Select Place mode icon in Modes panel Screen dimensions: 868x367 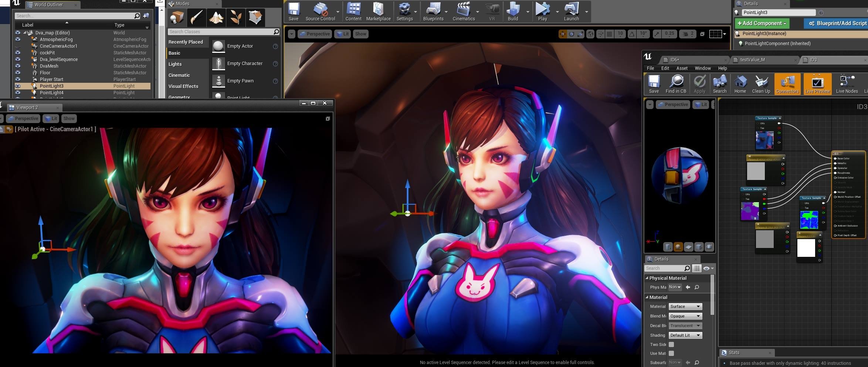pyautogui.click(x=177, y=17)
